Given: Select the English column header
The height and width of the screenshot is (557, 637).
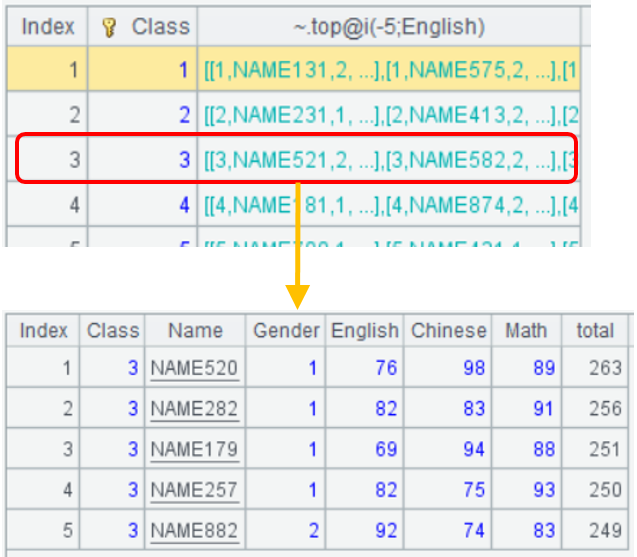Looking at the screenshot, I should (x=365, y=330).
